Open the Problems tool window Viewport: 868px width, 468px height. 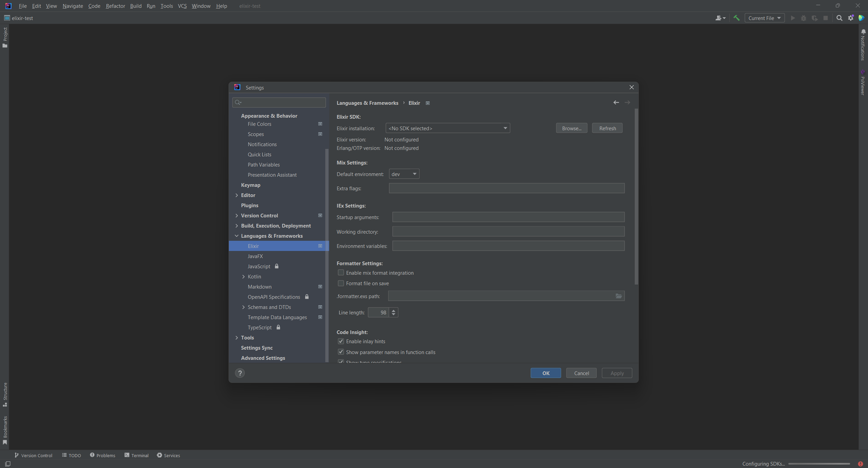[x=103, y=456]
